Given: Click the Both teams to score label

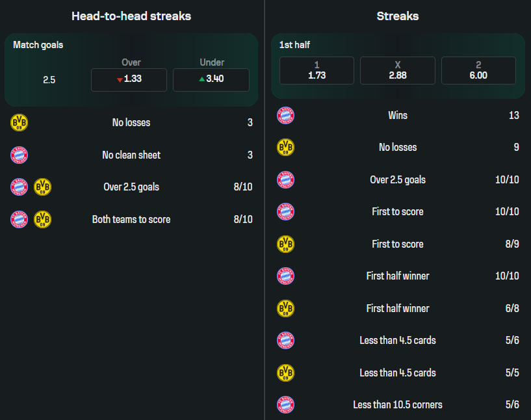Looking at the screenshot, I should [131, 219].
